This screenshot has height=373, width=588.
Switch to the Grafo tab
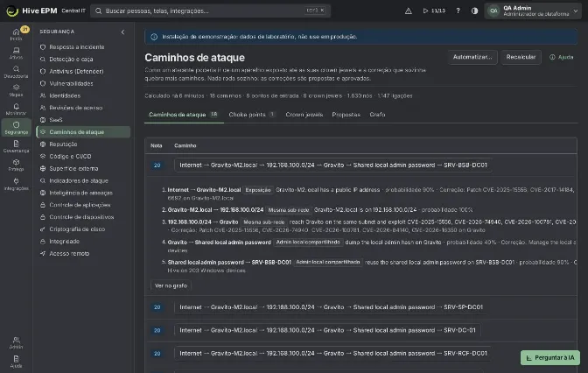377,115
